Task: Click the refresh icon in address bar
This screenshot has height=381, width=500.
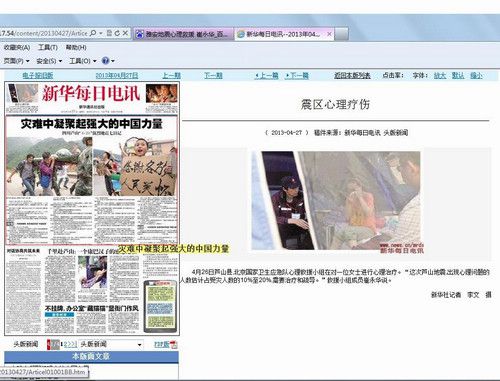Action: (x=117, y=33)
